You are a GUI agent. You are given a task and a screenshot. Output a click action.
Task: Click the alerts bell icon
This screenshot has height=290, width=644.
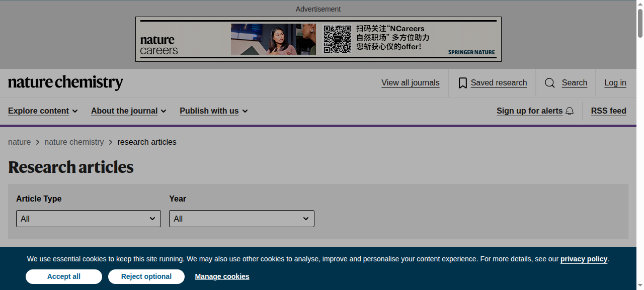(x=570, y=111)
